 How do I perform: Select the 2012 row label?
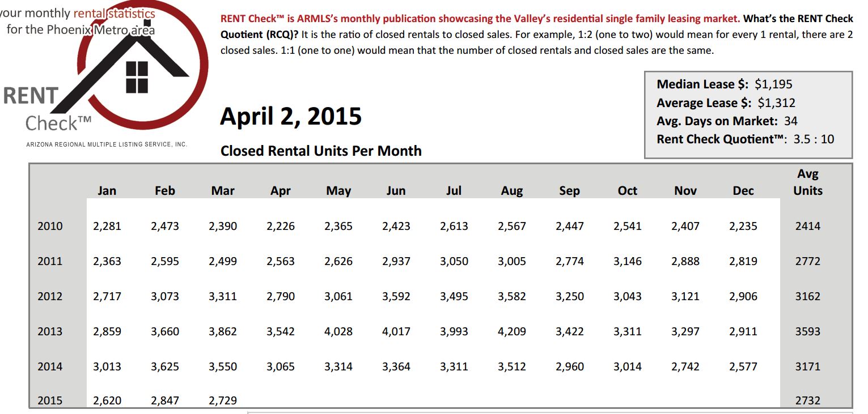tap(50, 297)
